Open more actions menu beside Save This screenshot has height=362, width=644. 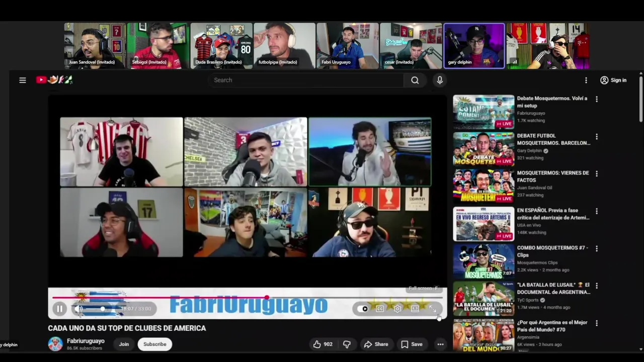point(440,344)
